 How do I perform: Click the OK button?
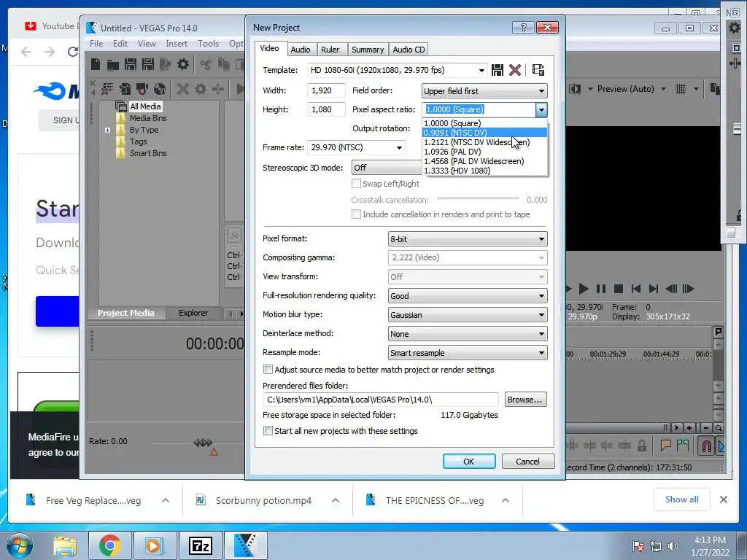(469, 462)
